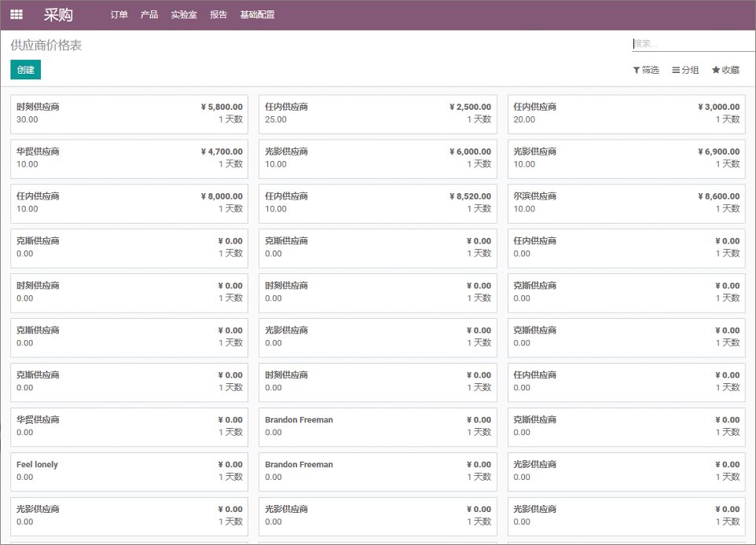Open the 报告 menu

[218, 15]
